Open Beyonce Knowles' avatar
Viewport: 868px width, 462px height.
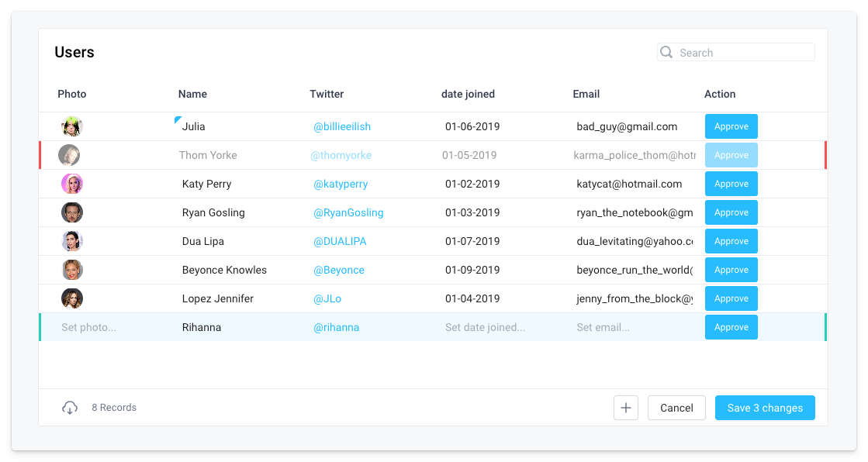click(72, 270)
